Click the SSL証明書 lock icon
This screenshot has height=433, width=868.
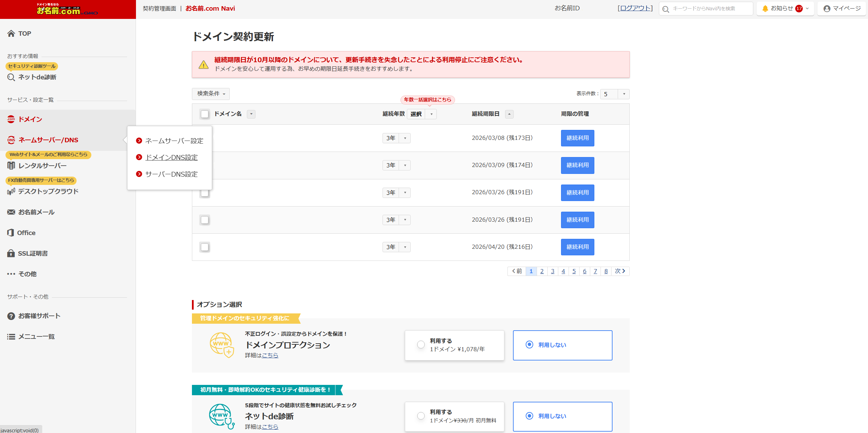pos(11,253)
